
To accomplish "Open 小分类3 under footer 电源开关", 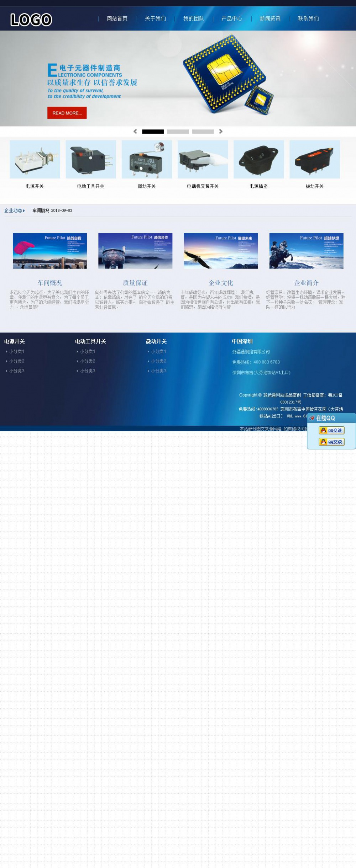I will tap(17, 371).
